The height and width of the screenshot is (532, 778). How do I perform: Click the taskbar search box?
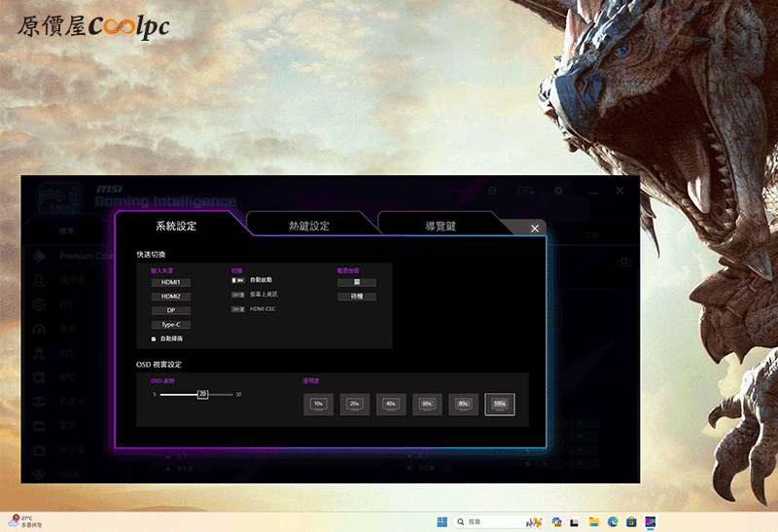coord(499,522)
